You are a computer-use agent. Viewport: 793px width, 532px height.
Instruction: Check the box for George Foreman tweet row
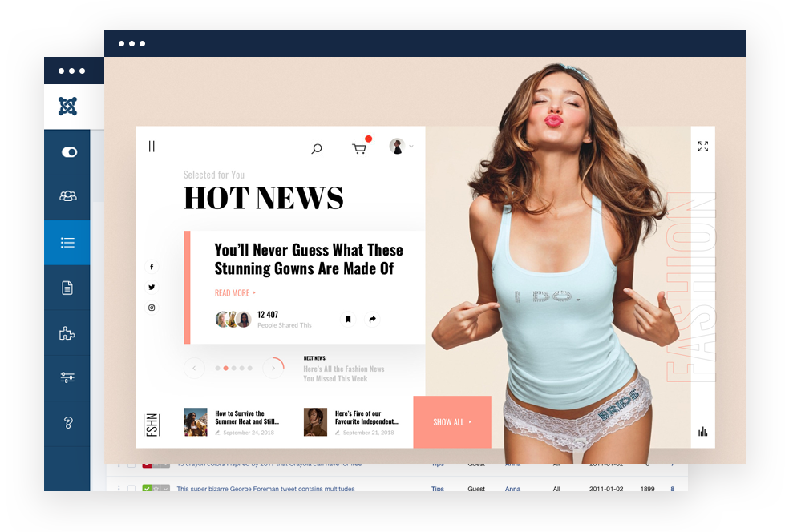tap(131, 489)
